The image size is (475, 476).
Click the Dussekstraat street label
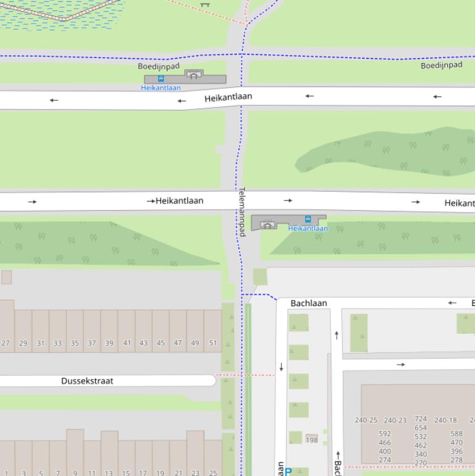pos(87,381)
